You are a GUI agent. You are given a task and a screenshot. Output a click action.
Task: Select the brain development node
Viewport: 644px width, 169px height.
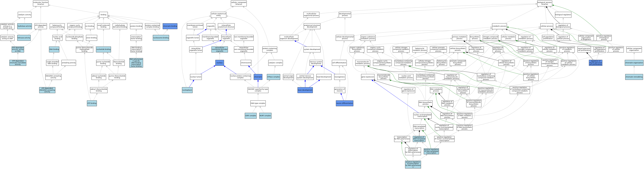point(305,90)
